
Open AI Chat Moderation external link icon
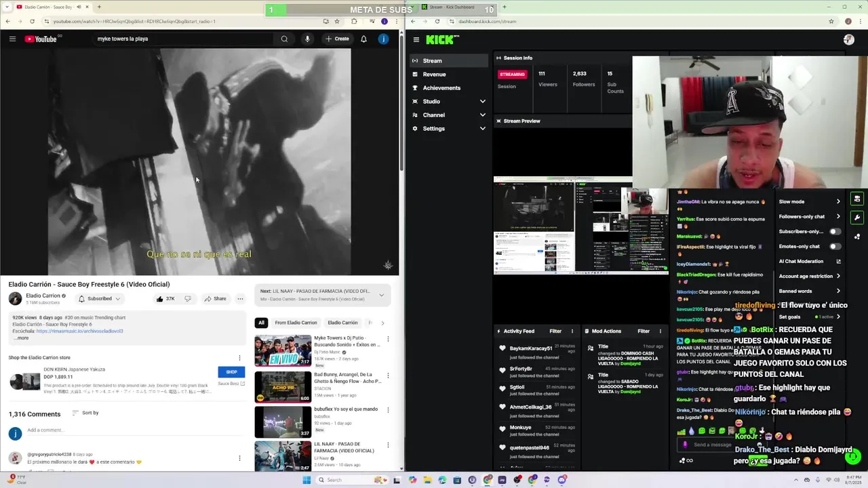(x=839, y=262)
